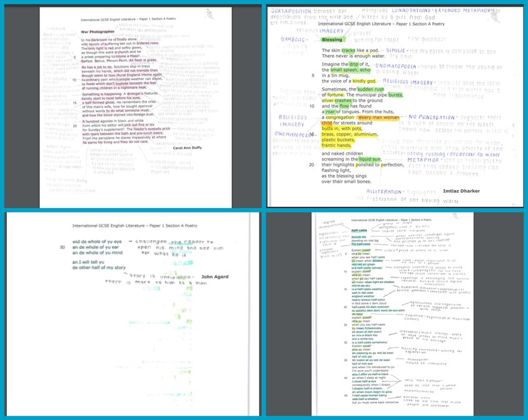The image size is (528, 420).
Task: Open the War Photographer annotated page image
Action: click(133, 106)
